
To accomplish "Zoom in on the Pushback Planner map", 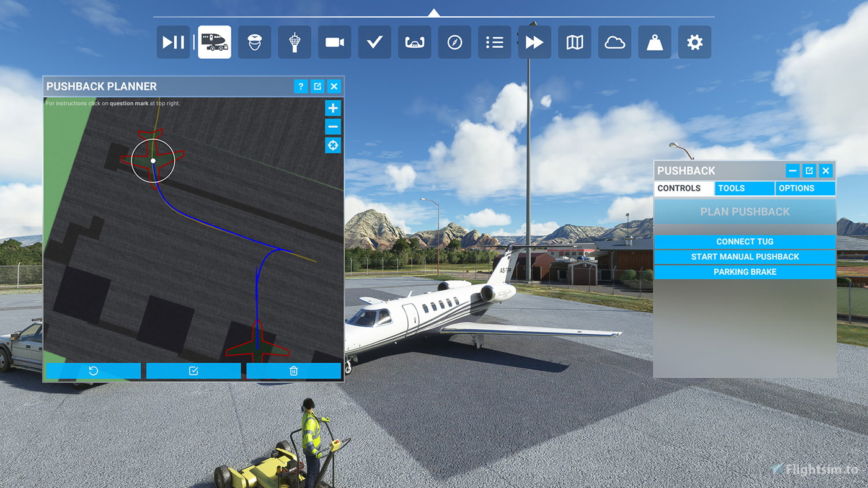I will point(332,108).
